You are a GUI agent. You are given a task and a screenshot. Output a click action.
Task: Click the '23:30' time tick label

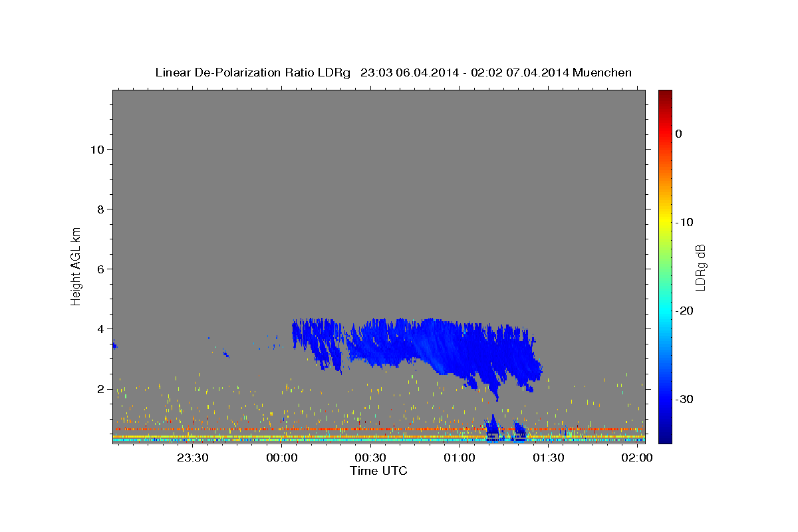click(x=194, y=458)
